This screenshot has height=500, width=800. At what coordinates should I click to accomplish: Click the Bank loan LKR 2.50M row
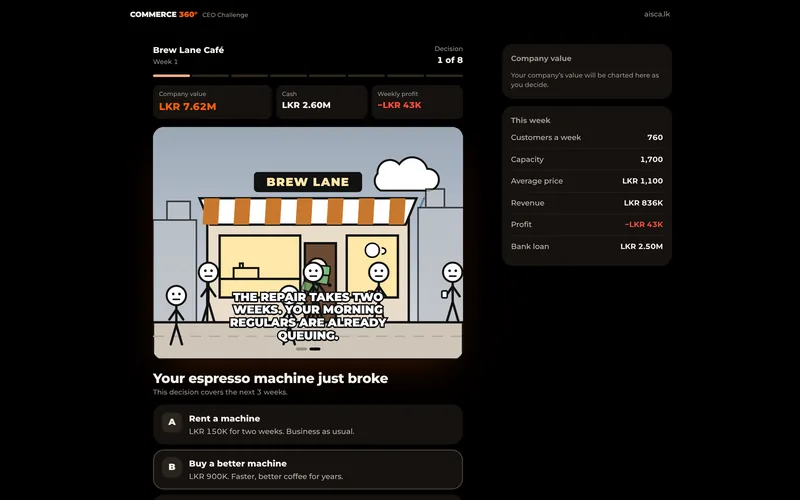(x=587, y=246)
